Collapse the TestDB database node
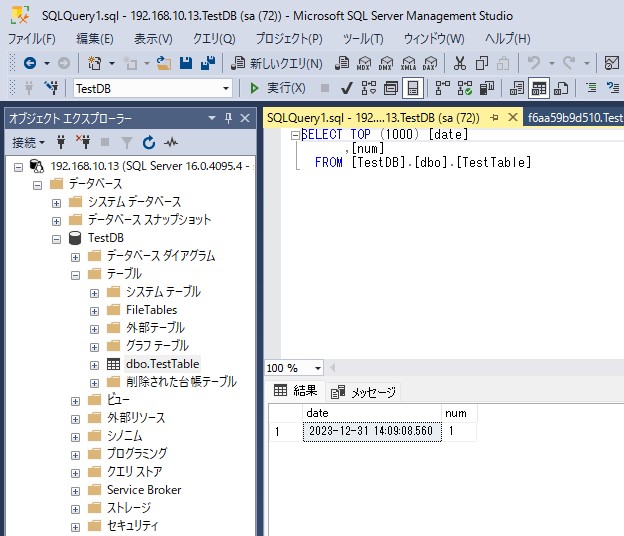The image size is (624, 536). (57, 240)
